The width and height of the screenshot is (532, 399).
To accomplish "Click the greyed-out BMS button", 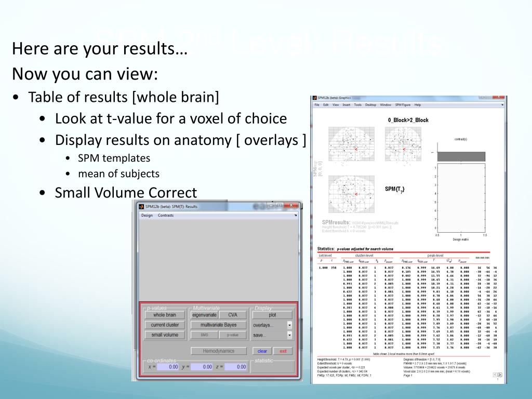I will pos(204,335).
